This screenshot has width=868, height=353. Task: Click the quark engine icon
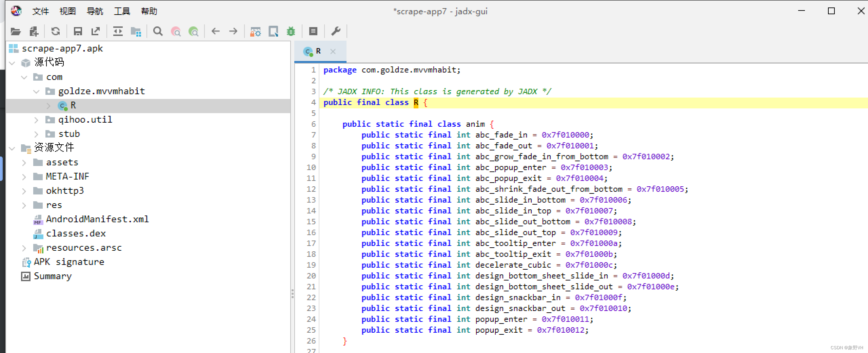[x=273, y=32]
